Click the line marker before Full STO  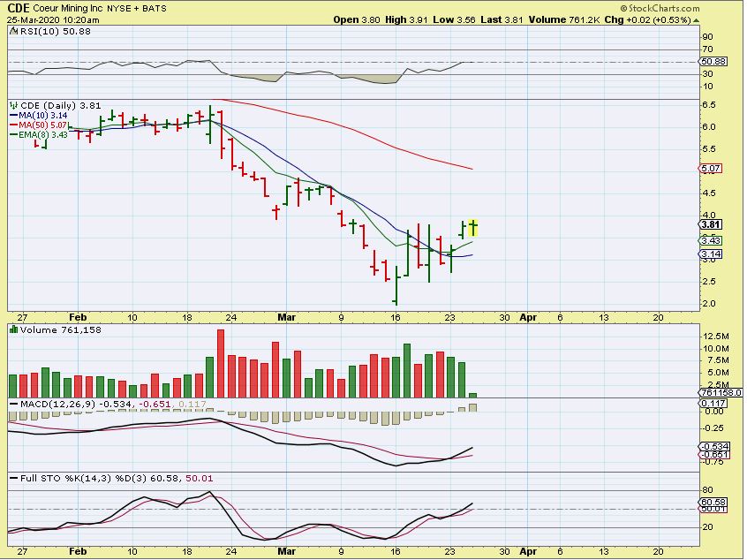14,478
